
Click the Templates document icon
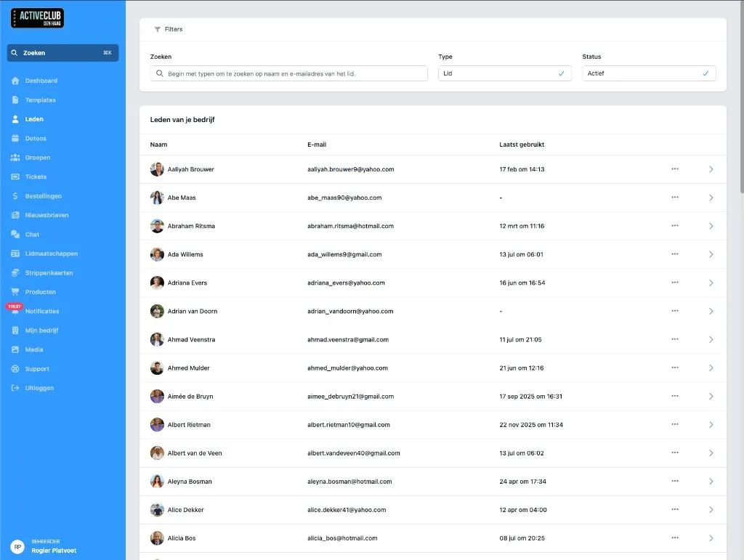tap(15, 100)
